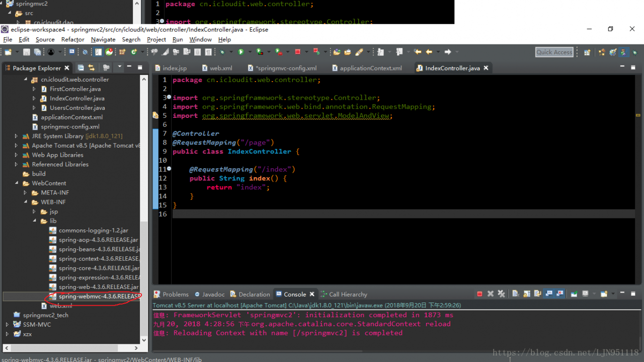Collapse the WEB-INF folder
This screenshot has height=362, width=644.
pos(25,202)
